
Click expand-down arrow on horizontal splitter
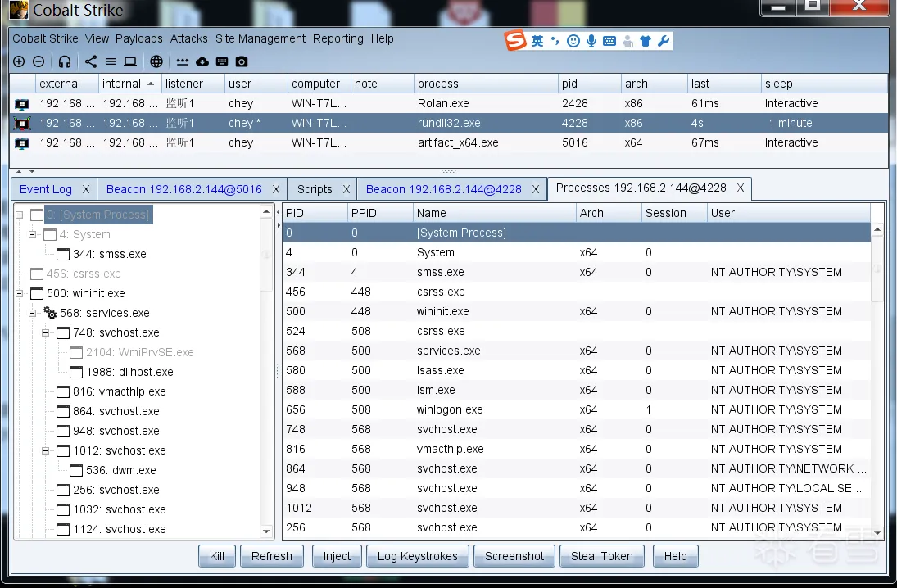click(32, 171)
